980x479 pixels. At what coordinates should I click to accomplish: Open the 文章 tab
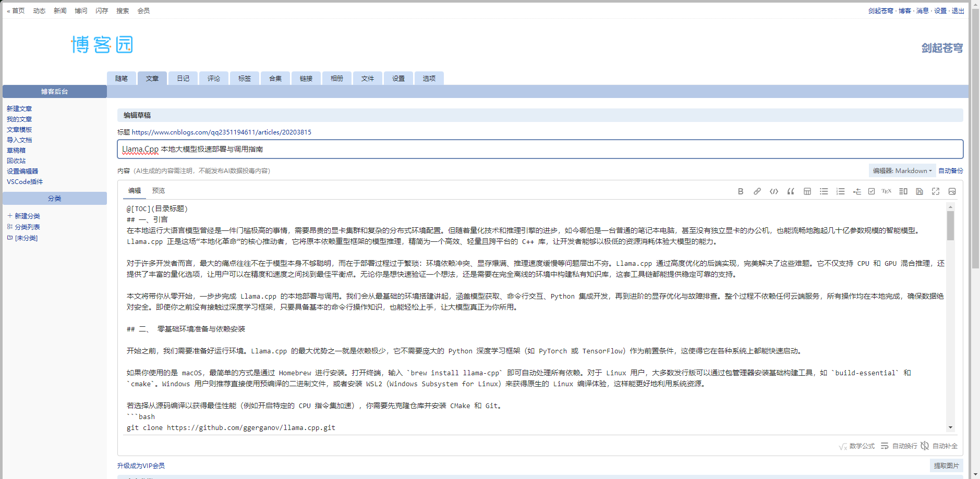[152, 78]
